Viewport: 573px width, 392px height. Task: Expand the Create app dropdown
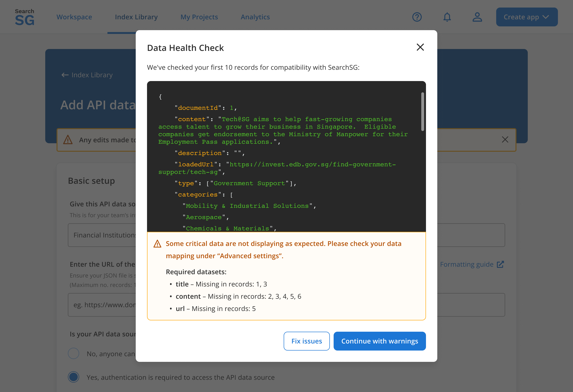[527, 17]
